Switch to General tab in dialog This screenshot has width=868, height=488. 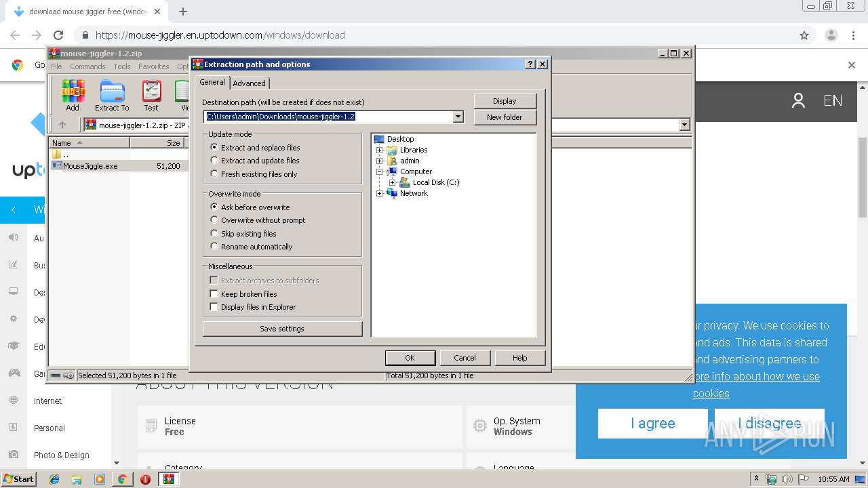coord(212,82)
